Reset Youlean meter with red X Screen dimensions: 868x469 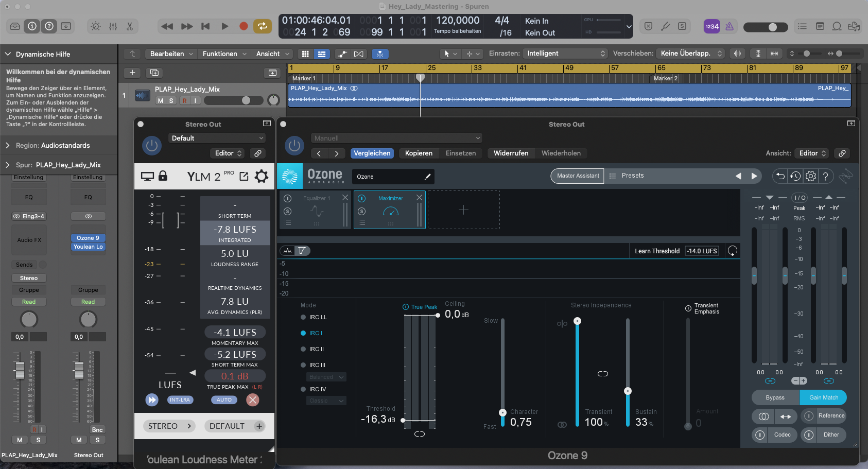252,400
